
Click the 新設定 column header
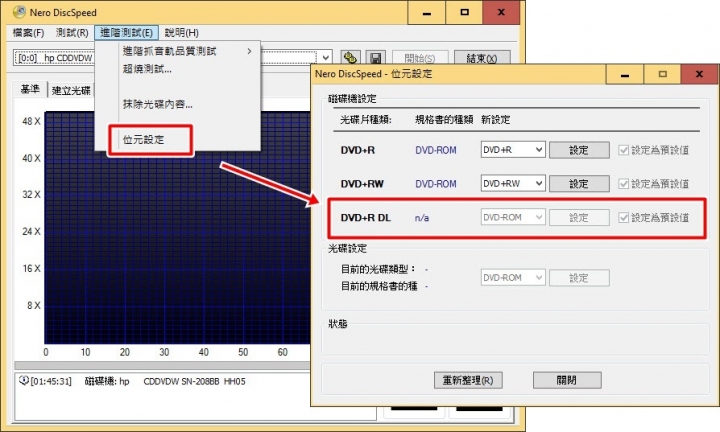click(x=495, y=120)
